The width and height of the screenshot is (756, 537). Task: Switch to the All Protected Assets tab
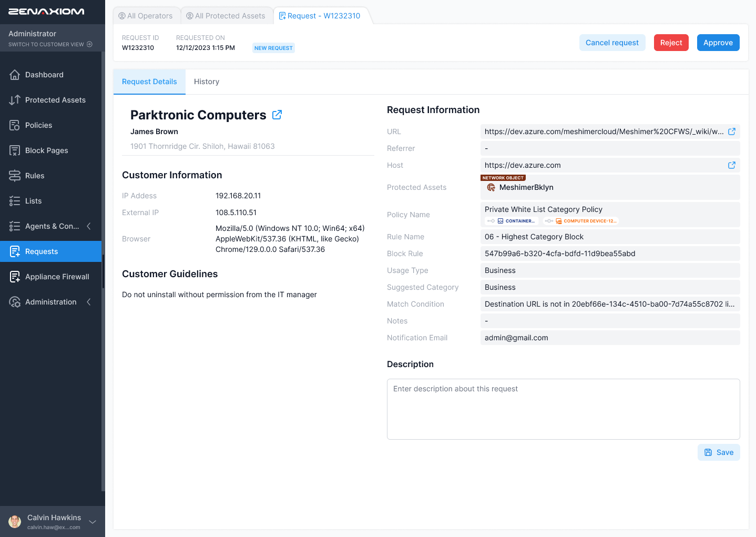pyautogui.click(x=226, y=16)
